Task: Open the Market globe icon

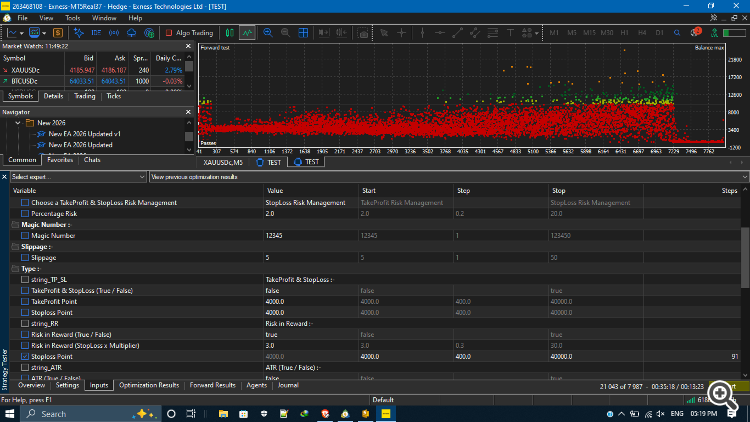Action: point(149,33)
